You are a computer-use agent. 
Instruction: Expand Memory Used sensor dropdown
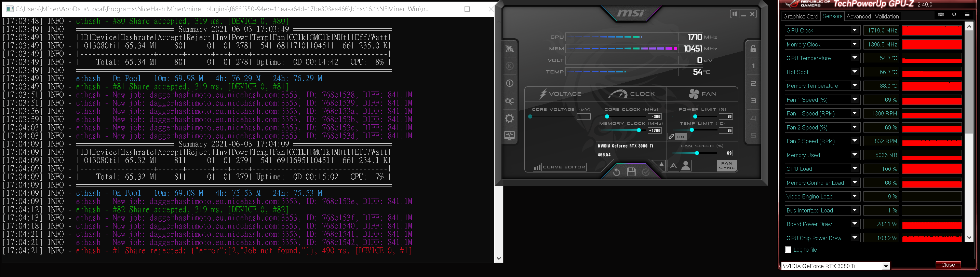[x=855, y=155]
